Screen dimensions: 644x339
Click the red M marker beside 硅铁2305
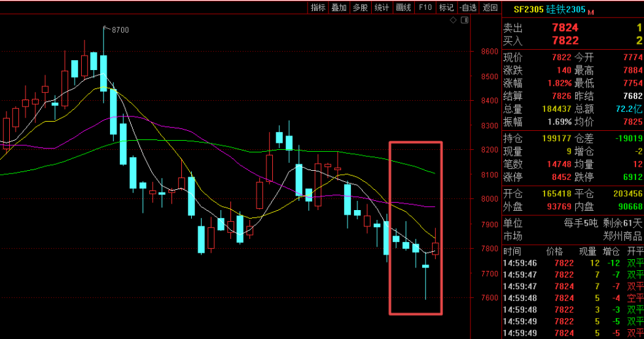591,11
